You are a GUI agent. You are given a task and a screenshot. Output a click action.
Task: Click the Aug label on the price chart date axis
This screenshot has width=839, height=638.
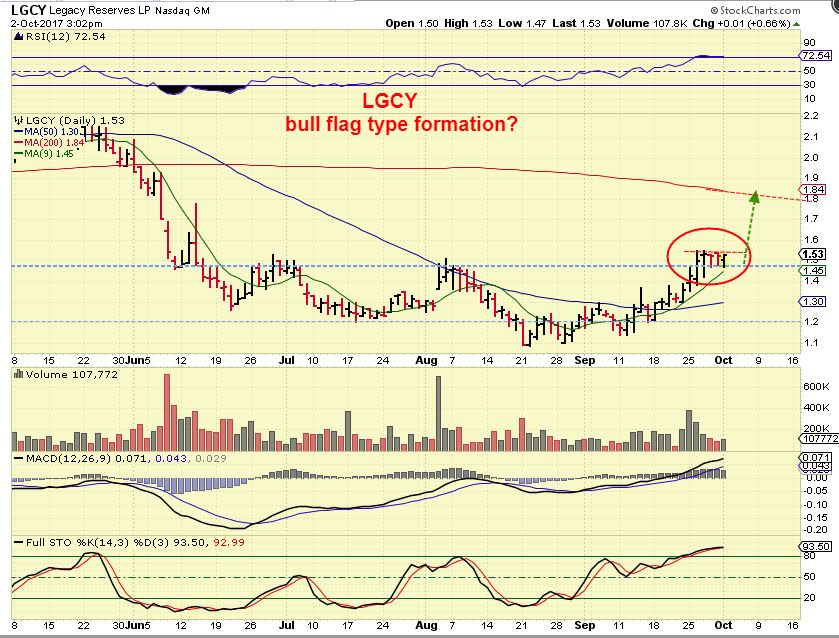click(x=426, y=360)
